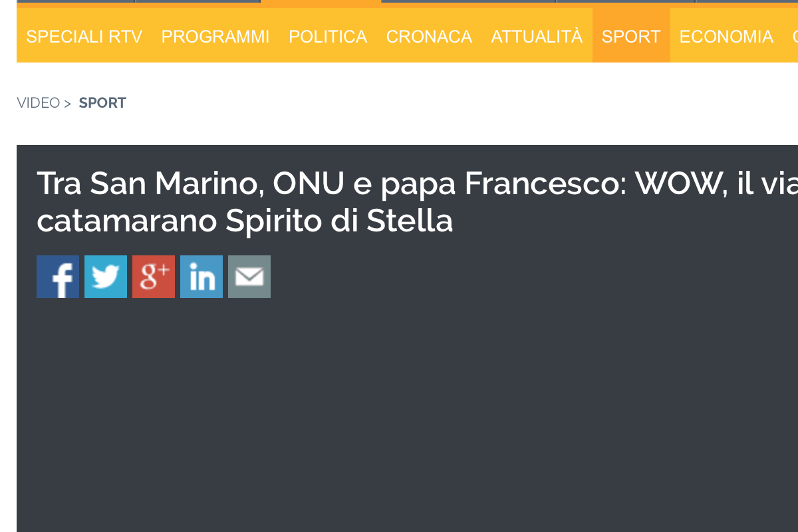Open the POLITICA section

pyautogui.click(x=328, y=36)
